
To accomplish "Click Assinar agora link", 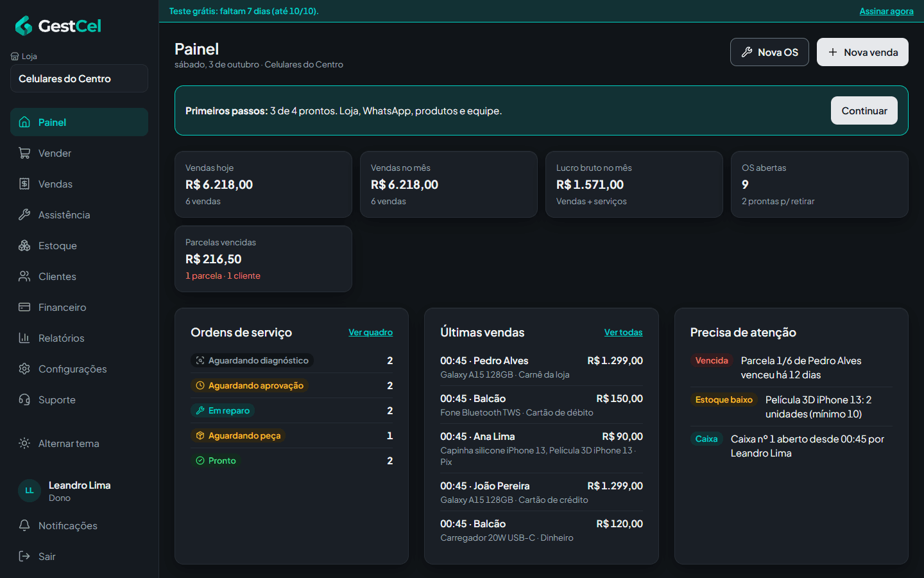I will pyautogui.click(x=886, y=11).
